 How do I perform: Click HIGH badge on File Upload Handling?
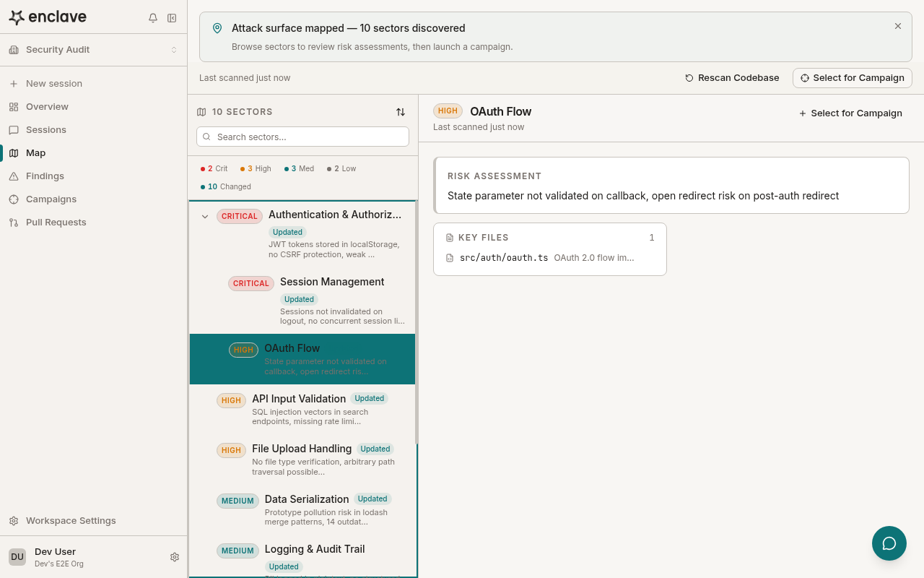click(x=231, y=450)
